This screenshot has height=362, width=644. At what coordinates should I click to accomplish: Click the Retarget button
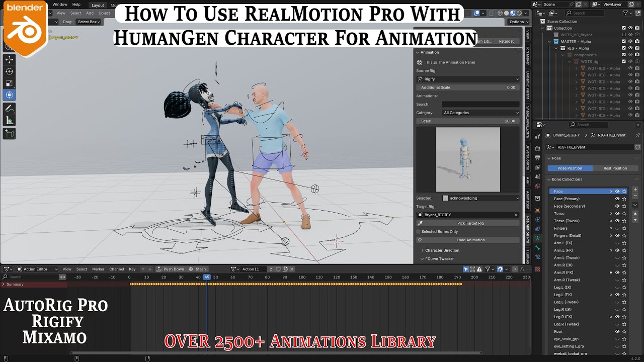(506, 41)
